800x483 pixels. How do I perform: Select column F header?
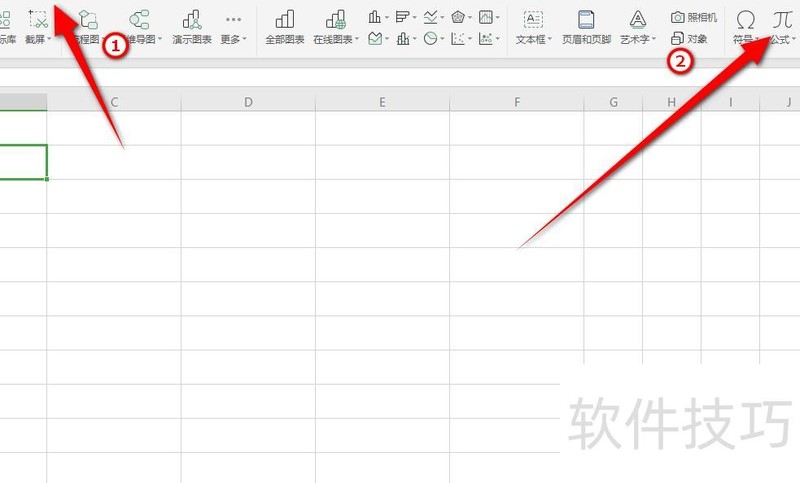click(x=517, y=102)
